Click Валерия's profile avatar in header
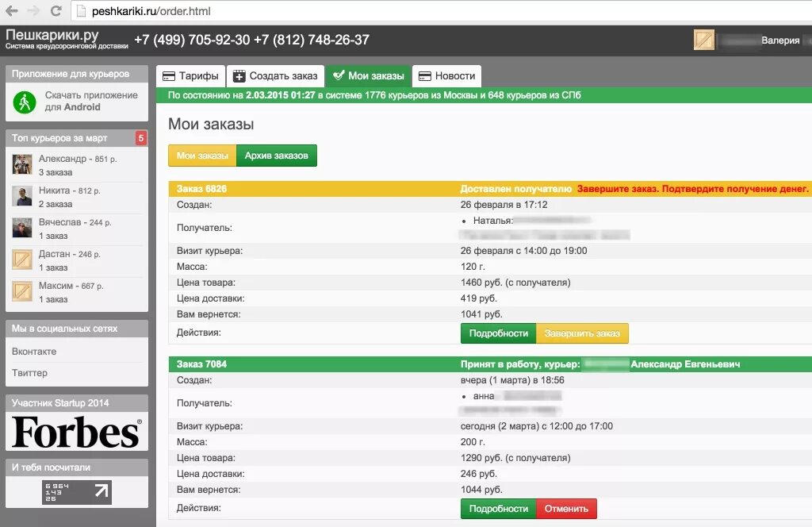The height and width of the screenshot is (527, 812). 704,40
